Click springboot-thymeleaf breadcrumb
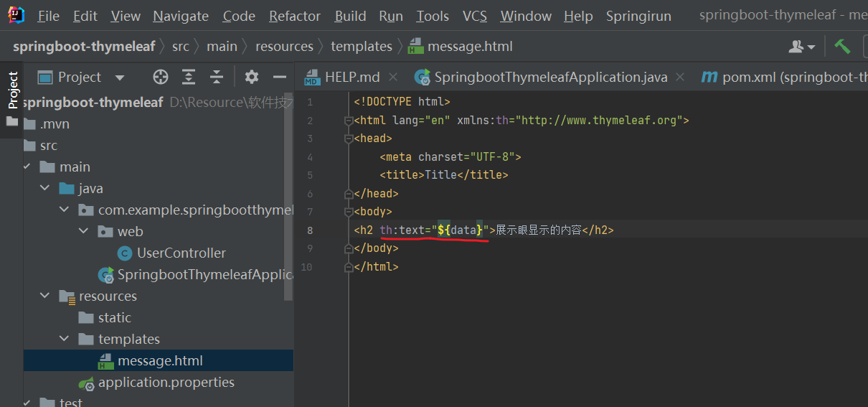The image size is (868, 407). tap(84, 47)
